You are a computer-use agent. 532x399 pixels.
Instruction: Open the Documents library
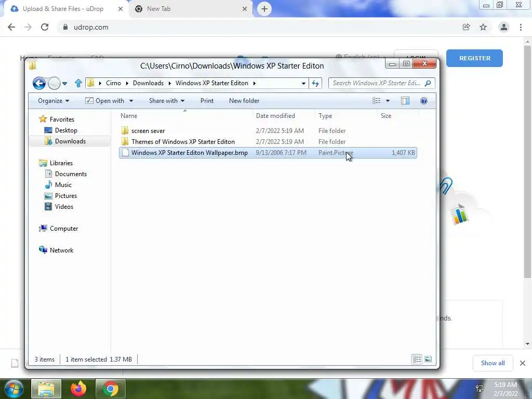(65, 174)
